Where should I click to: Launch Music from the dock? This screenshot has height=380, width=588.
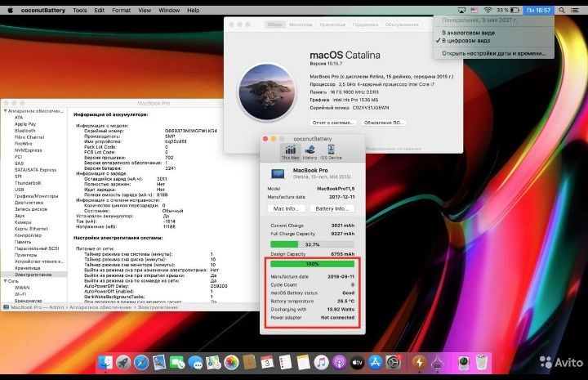pyautogui.click(x=322, y=363)
